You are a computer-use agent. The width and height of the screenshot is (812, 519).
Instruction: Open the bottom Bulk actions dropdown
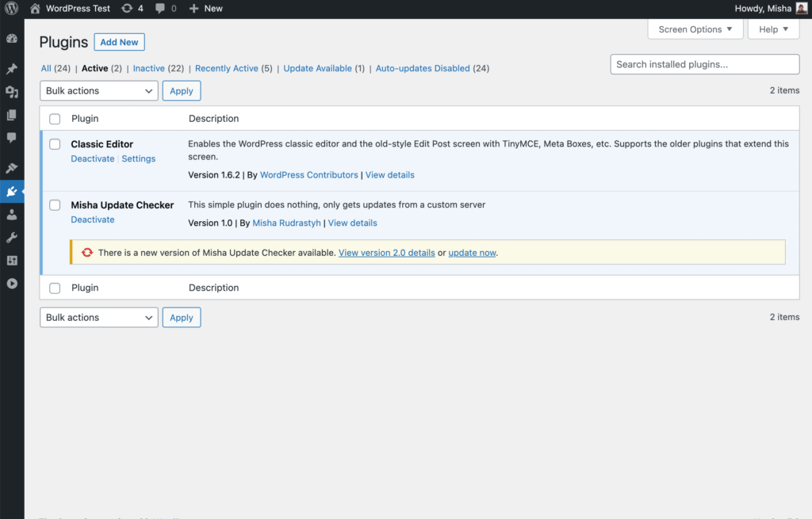(99, 317)
